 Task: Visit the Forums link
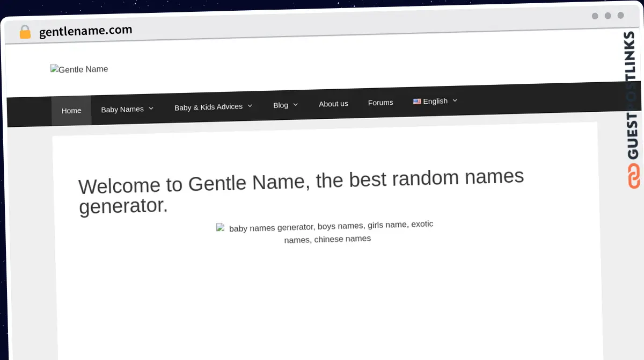380,103
